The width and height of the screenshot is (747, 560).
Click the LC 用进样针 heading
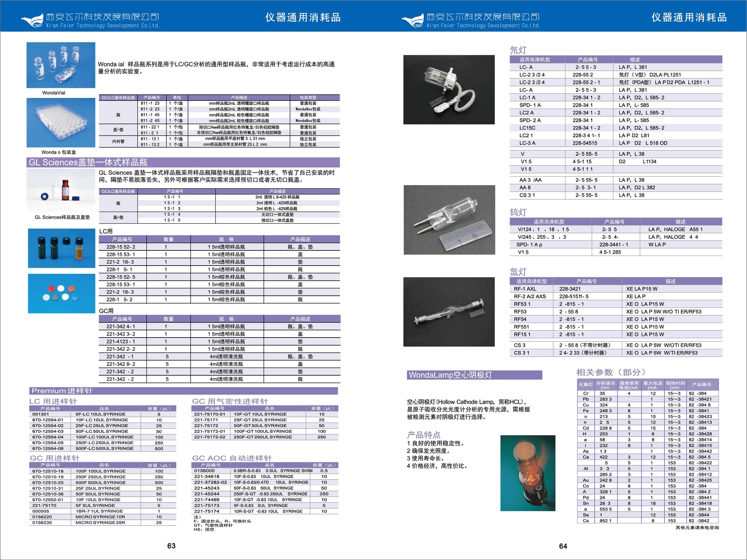click(53, 401)
